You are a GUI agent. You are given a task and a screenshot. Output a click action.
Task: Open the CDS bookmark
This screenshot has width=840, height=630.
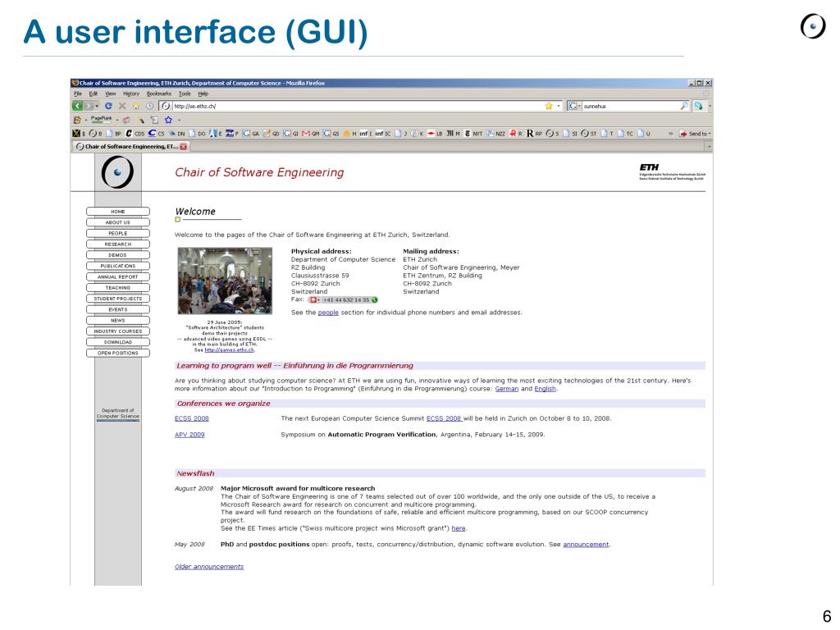click(x=135, y=134)
